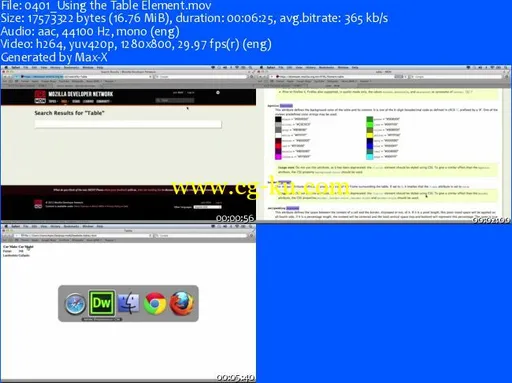
Task: Click the Google search field in the search results window
Action: tap(202, 77)
